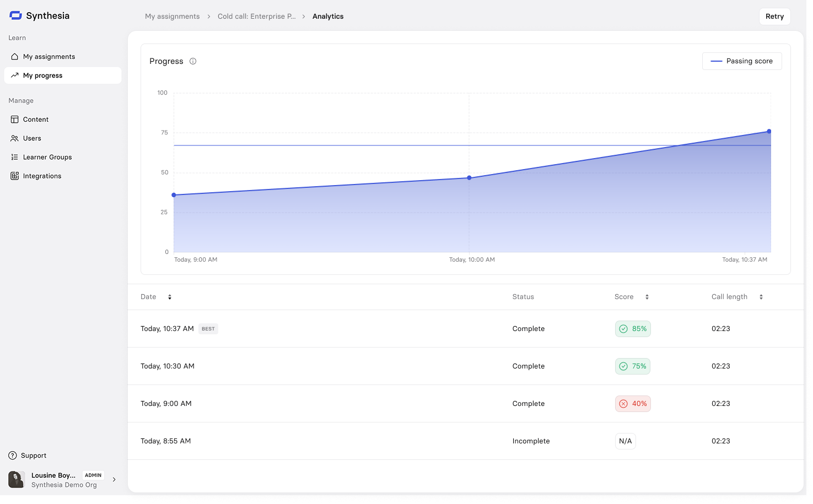Sort the table by Call length arrows
This screenshot has width=813, height=504.
tap(761, 297)
